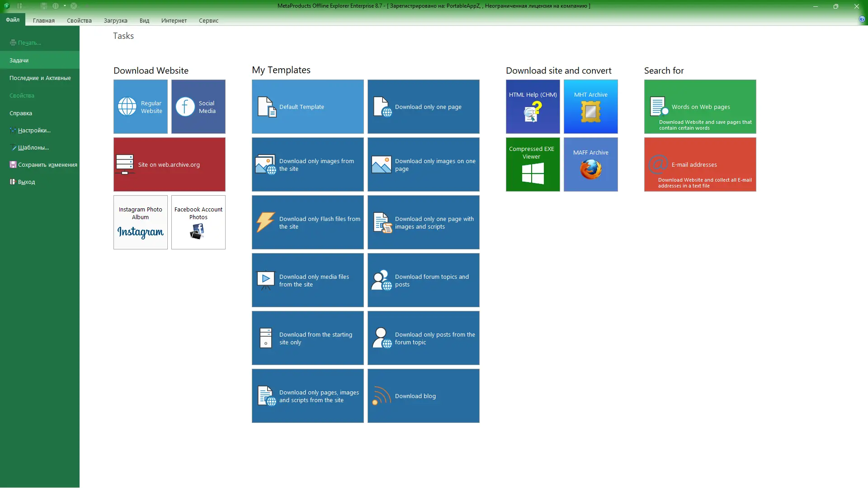Screen dimensions: 868x488
Task: Open Facebook Account Photos task
Action: (198, 222)
